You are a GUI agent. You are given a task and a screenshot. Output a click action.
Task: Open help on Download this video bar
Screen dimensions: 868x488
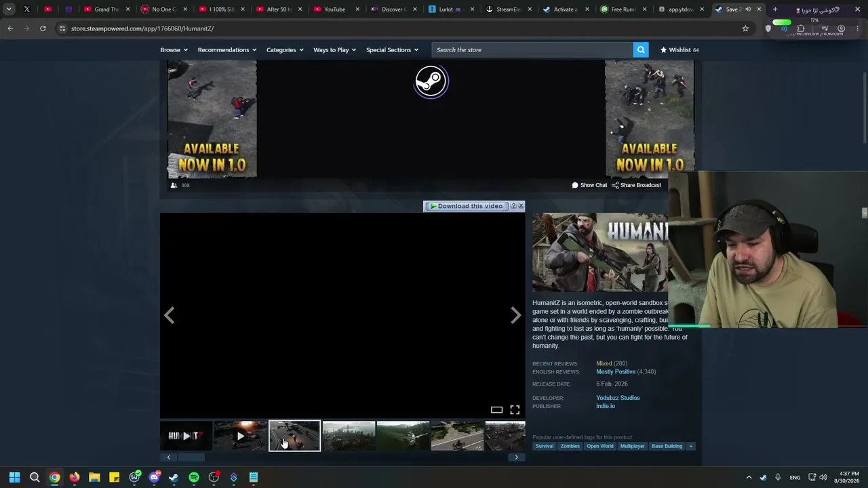click(x=513, y=205)
